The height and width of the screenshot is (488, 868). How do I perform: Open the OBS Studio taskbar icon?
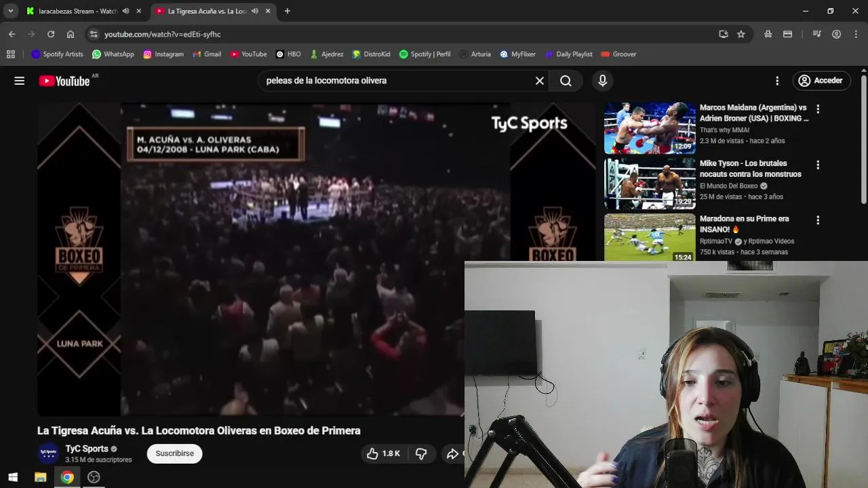tap(94, 477)
